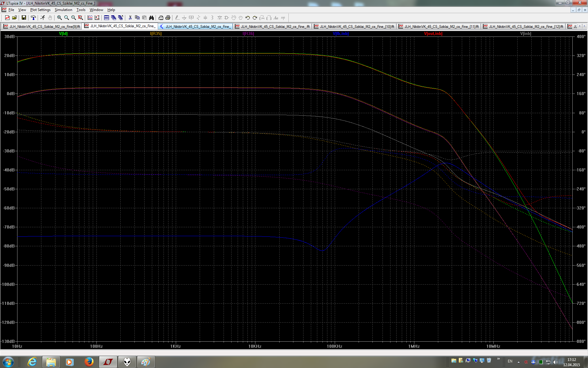Click the Copy toolbar icon
The height and width of the screenshot is (368, 588).
click(137, 18)
